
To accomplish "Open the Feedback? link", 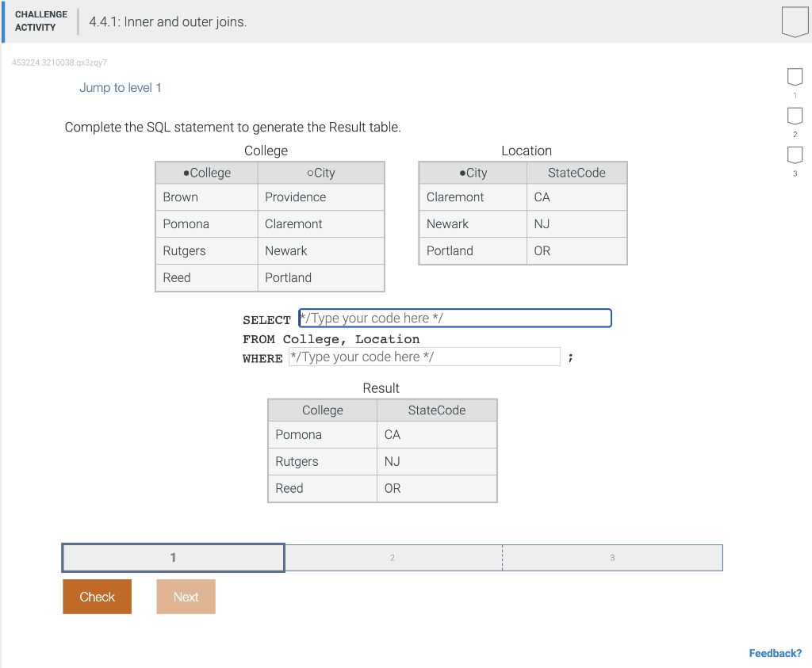I will pyautogui.click(x=775, y=652).
